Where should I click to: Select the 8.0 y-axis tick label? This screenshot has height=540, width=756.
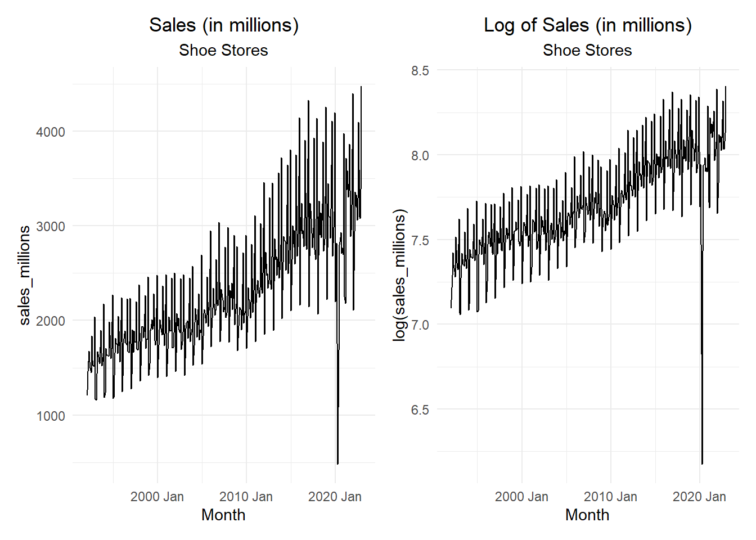[x=420, y=156]
